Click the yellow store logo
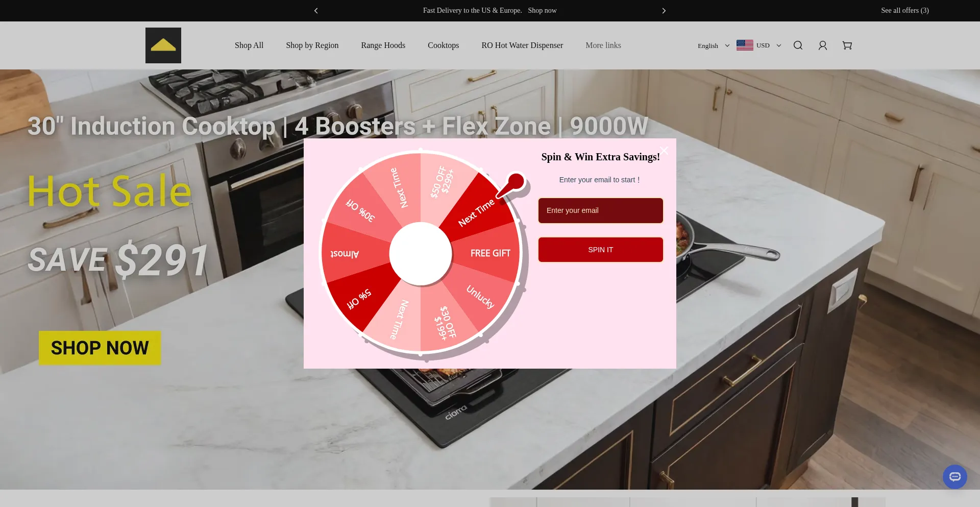The width and height of the screenshot is (980, 507). [163, 45]
